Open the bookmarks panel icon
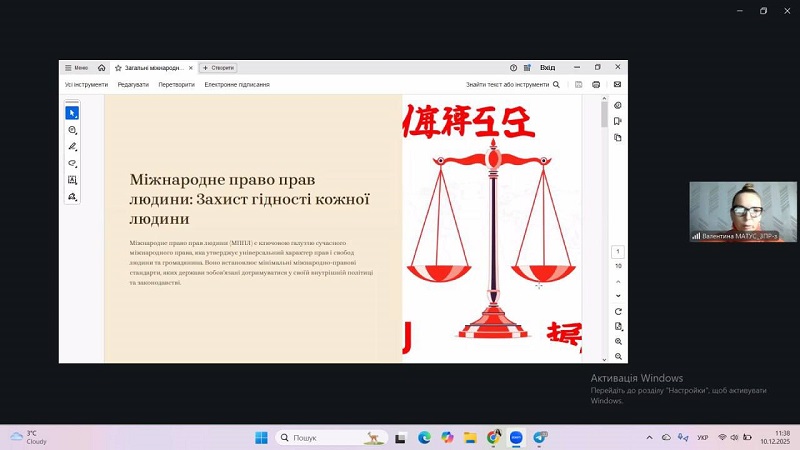 618,121
